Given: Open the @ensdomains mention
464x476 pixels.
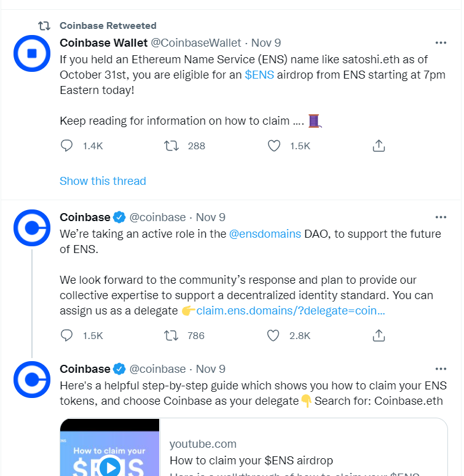Looking at the screenshot, I should pyautogui.click(x=265, y=234).
